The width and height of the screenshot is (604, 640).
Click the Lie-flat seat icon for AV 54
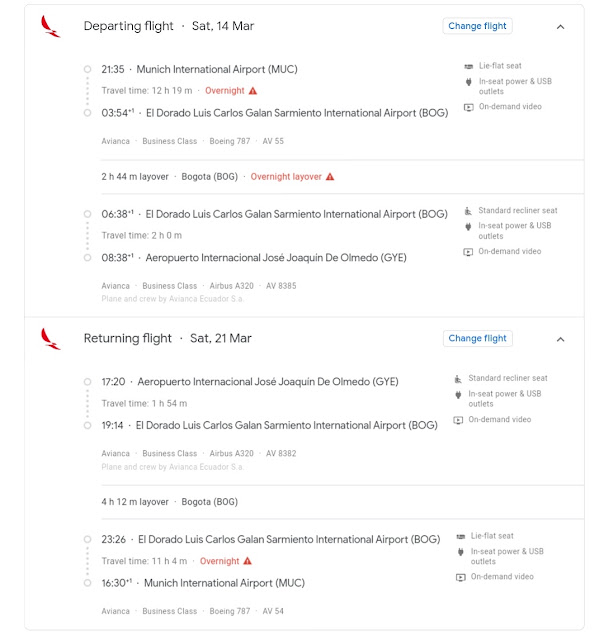461,536
